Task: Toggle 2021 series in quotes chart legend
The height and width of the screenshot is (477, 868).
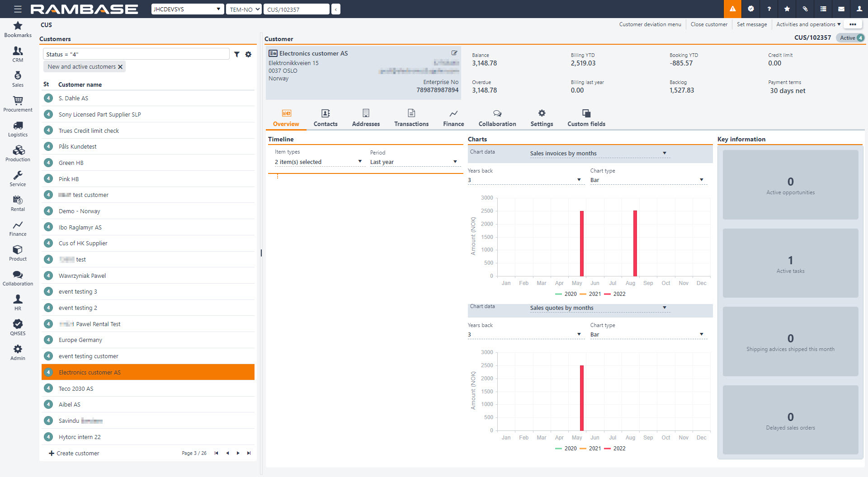Action: 590,449
